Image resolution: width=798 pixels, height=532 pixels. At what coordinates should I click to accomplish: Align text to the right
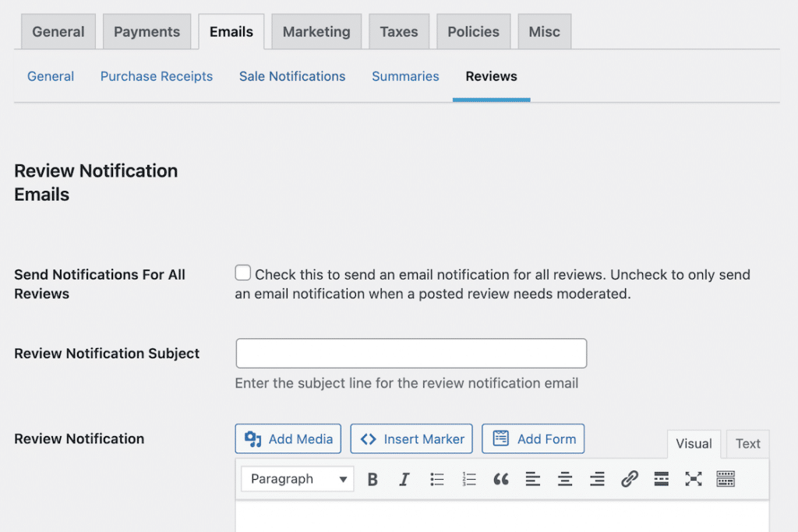pyautogui.click(x=596, y=478)
